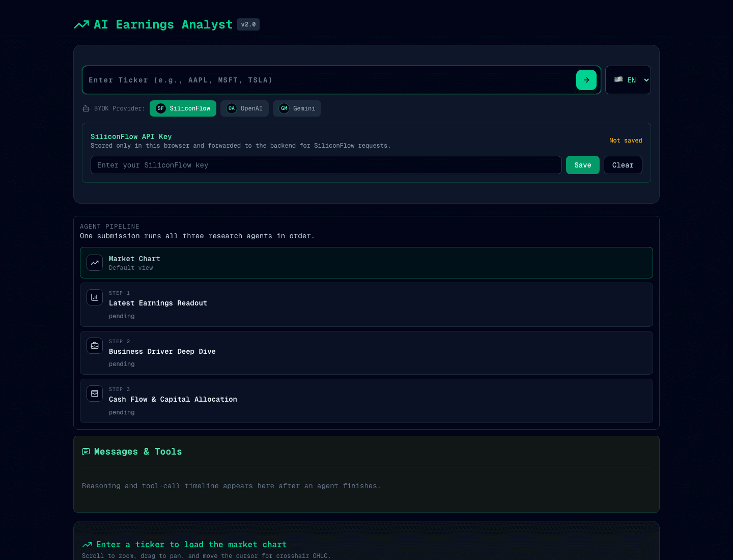The width and height of the screenshot is (733, 560).
Task: Open Step 3 Cash Flow & Capital Allocation
Action: [366, 401]
